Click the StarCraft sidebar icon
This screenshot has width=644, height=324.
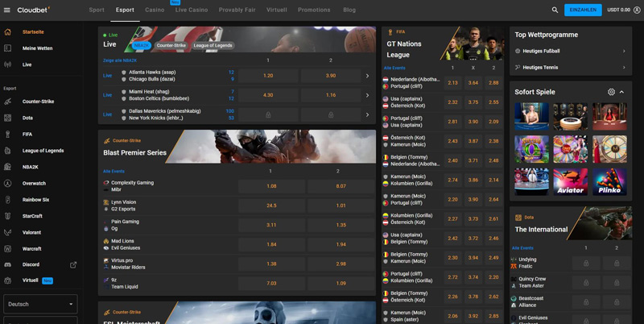[7, 216]
